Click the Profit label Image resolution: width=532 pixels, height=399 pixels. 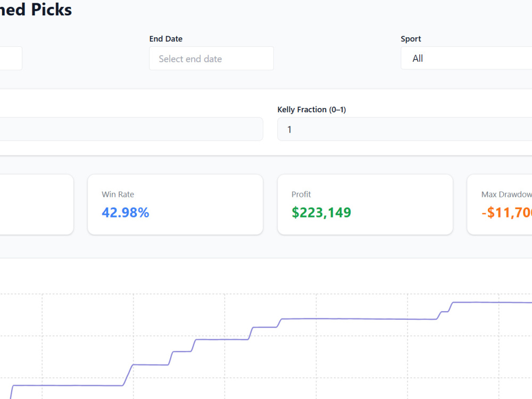point(301,194)
